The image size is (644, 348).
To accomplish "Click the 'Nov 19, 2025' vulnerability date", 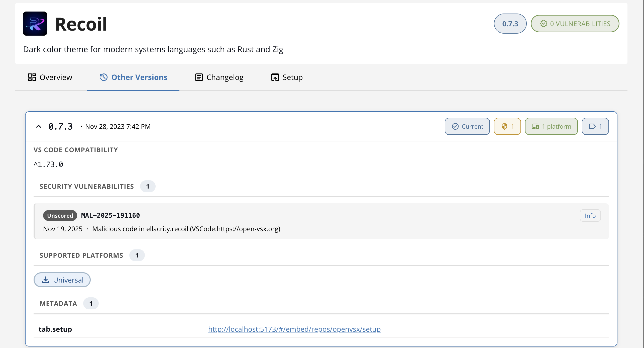I will [x=63, y=229].
